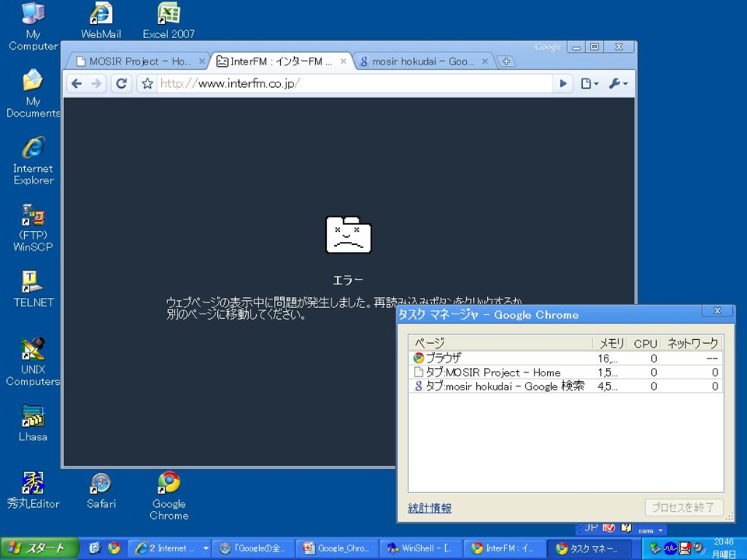Screen dimensions: 747x560
Task: Open new tab with plus button
Action: 506,61
